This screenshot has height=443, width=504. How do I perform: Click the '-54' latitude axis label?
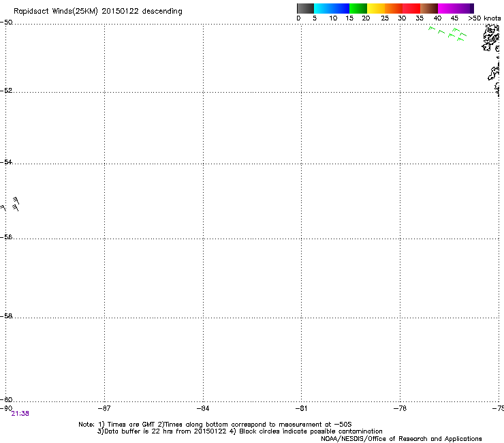(x=6, y=162)
